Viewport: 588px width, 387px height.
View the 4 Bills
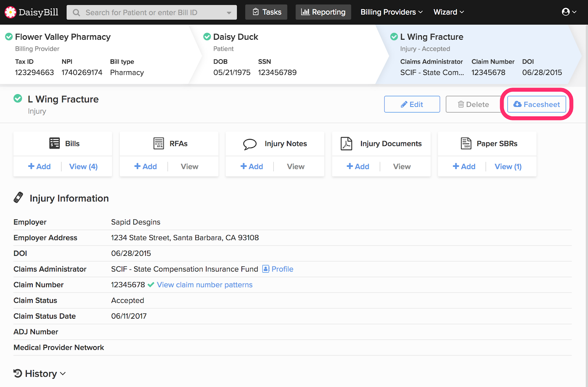pos(83,166)
